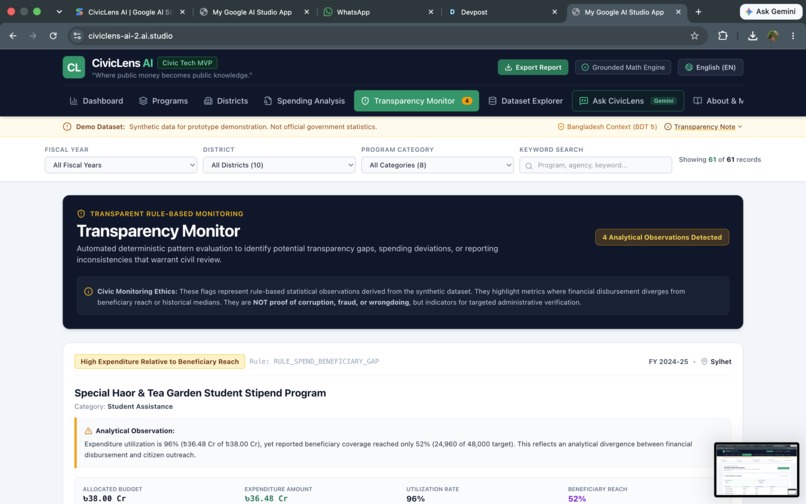Open English (EN) language selector
This screenshot has height=504, width=806.
tap(710, 67)
